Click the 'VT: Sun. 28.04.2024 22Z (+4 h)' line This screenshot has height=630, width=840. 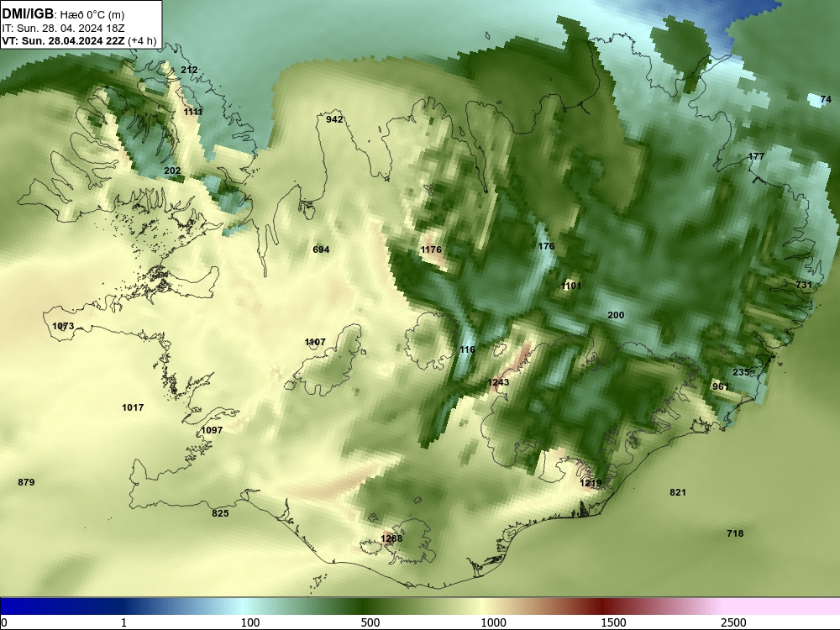(x=79, y=41)
